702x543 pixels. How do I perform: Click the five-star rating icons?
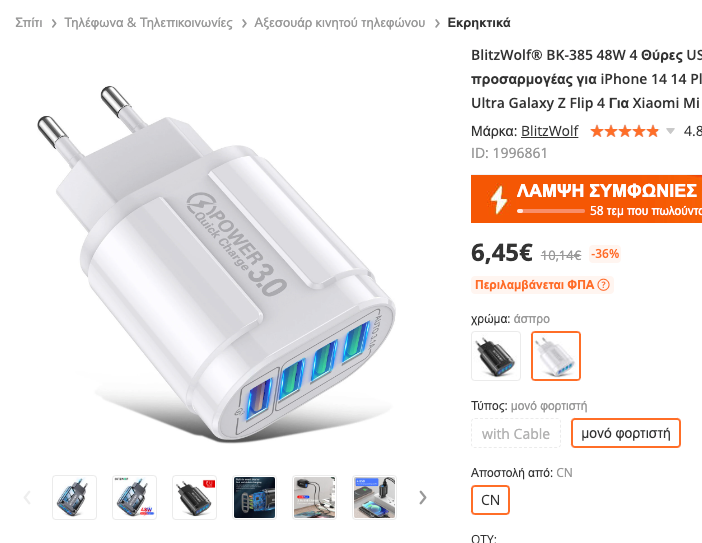625,131
